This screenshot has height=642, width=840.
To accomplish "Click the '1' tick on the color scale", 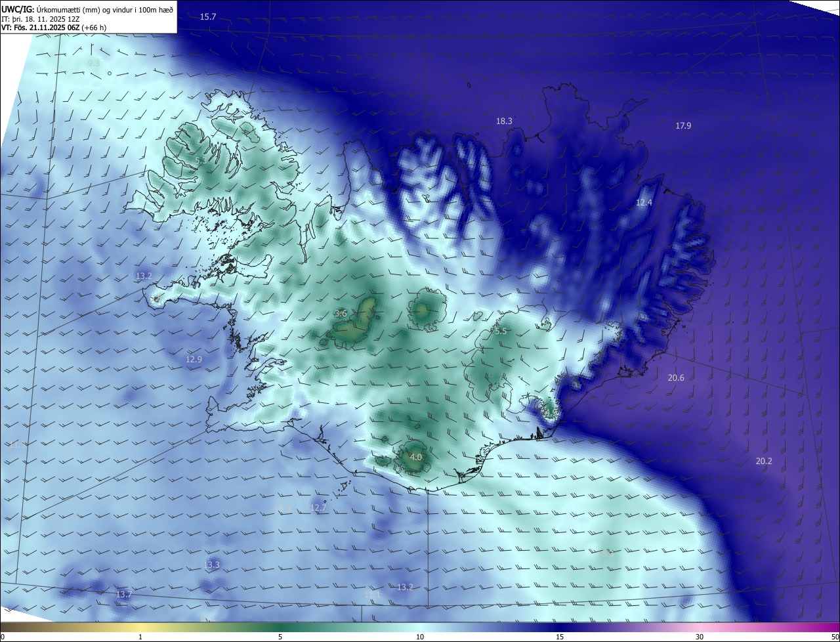I will (x=140, y=637).
